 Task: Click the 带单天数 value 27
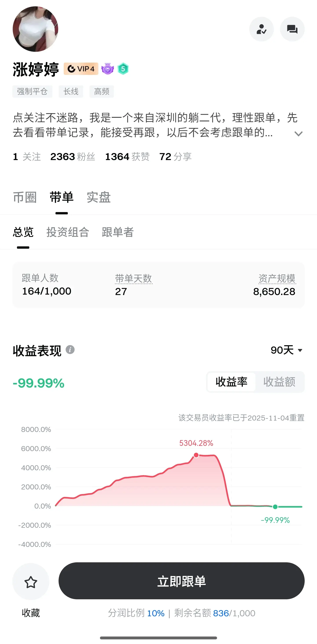tap(121, 292)
